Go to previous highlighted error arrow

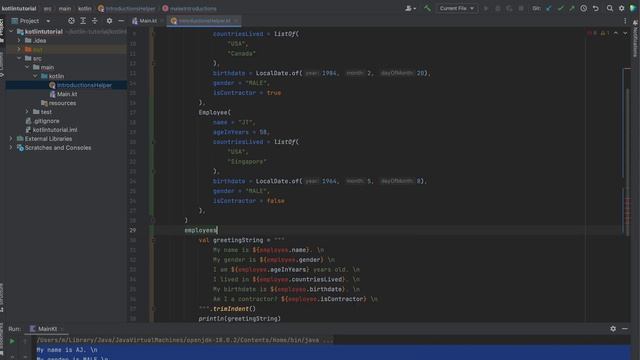(x=616, y=33)
